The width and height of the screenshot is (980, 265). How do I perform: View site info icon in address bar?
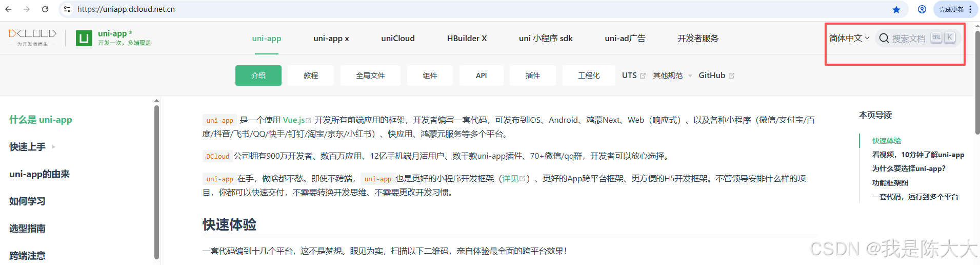67,9
